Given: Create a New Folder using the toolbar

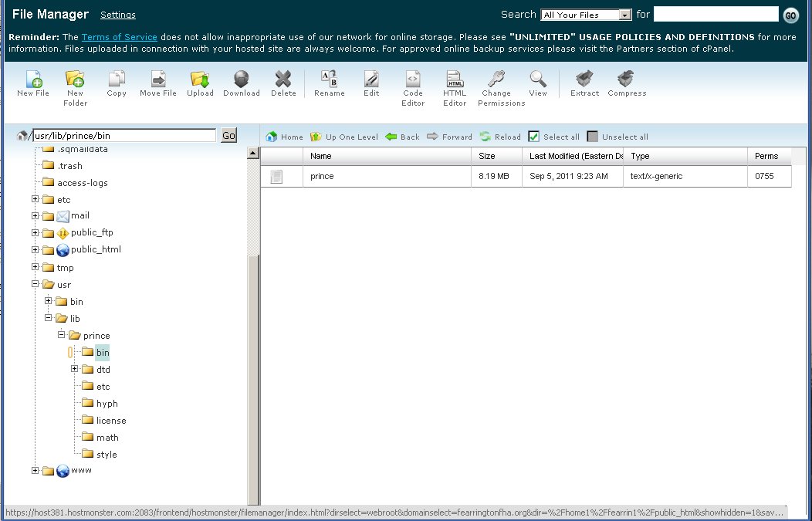Looking at the screenshot, I should (75, 79).
